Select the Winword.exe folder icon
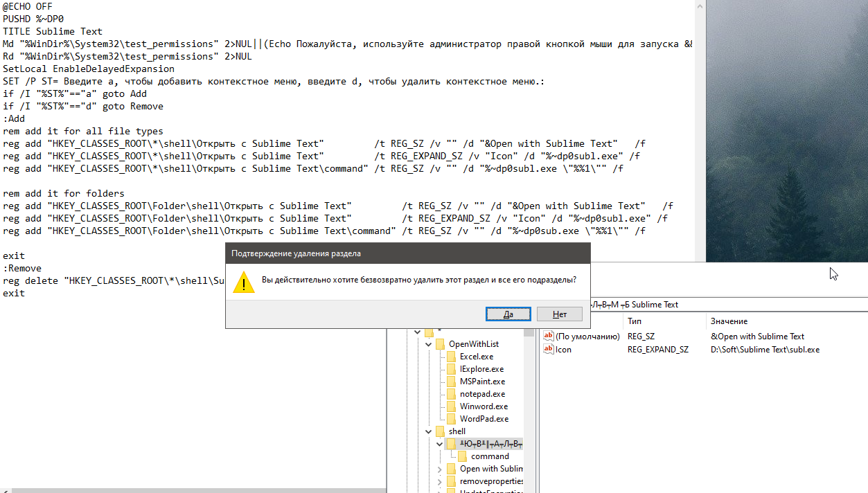 pos(452,406)
